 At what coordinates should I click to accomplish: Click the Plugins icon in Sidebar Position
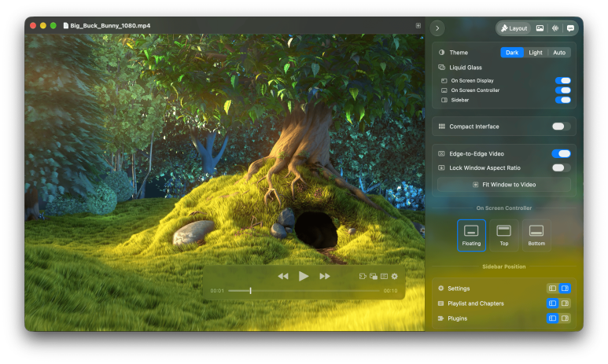point(440,318)
